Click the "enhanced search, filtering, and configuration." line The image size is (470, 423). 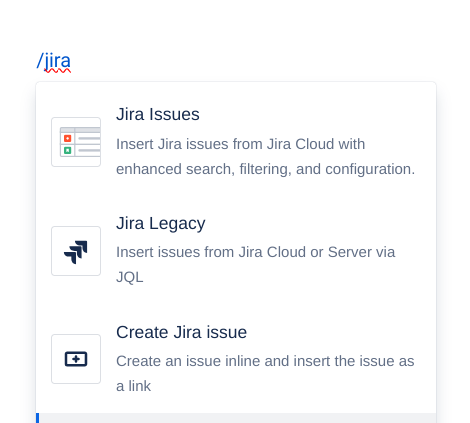(265, 169)
